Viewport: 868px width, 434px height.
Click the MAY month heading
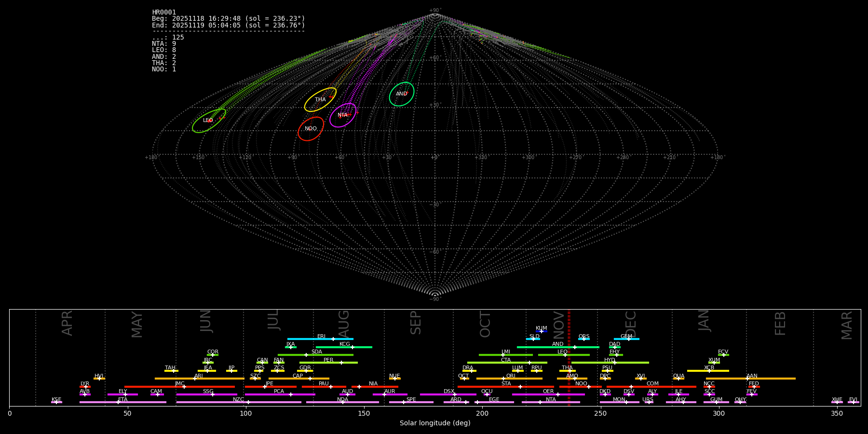click(x=137, y=325)
